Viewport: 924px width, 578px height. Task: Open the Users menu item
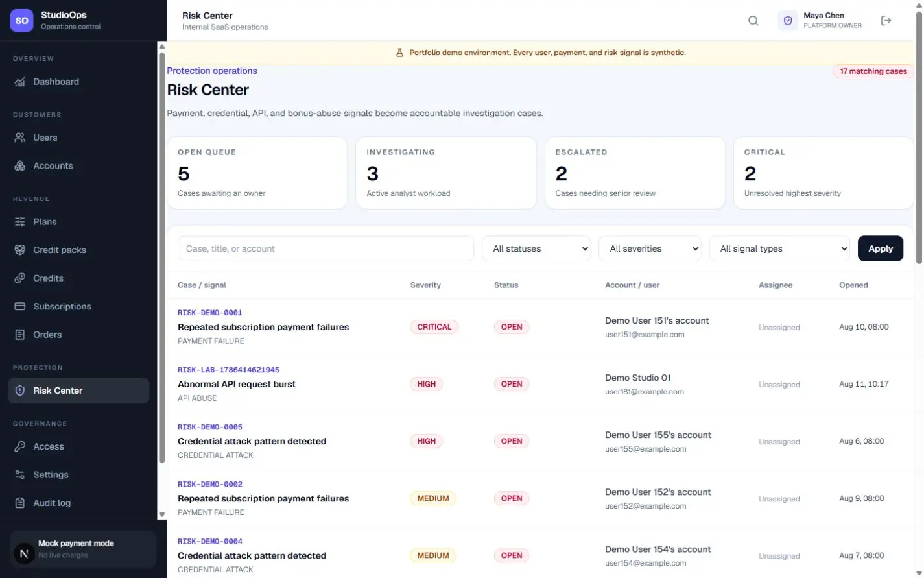(78, 138)
